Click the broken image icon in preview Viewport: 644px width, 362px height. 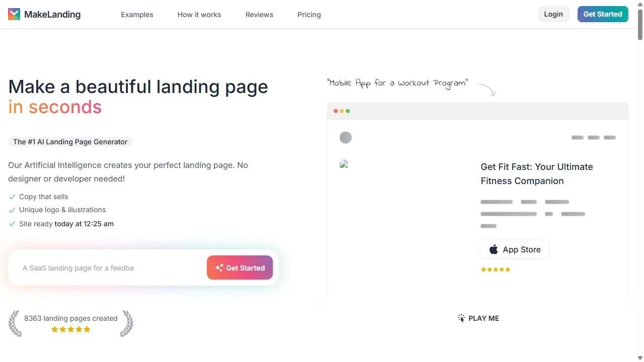344,163
